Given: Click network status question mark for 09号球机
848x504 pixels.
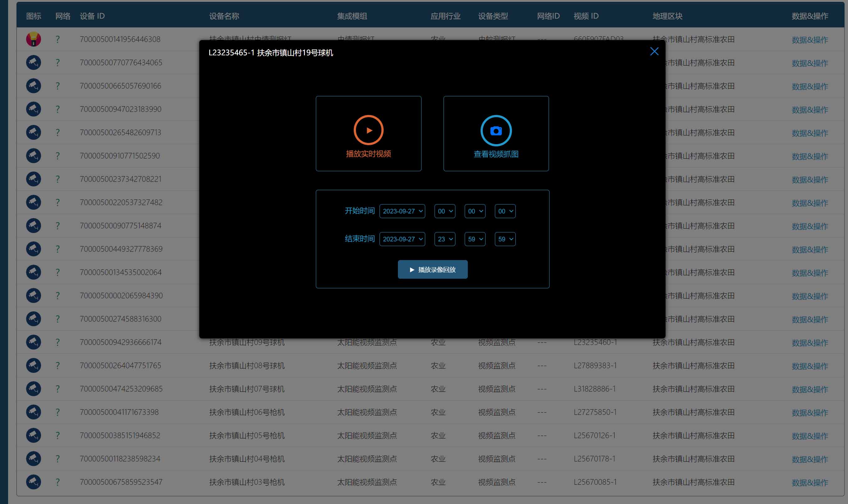Looking at the screenshot, I should pyautogui.click(x=58, y=342).
